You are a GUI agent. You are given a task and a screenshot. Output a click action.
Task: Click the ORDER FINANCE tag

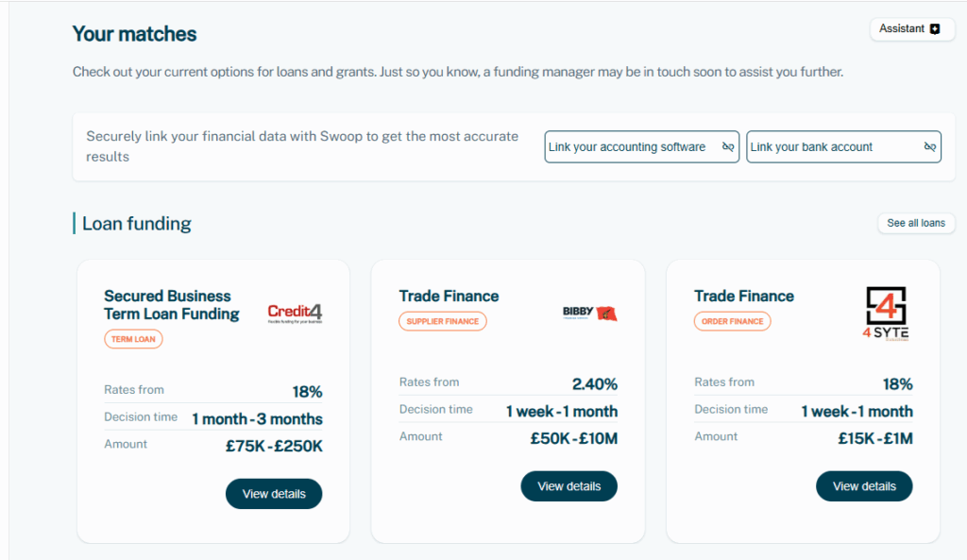(x=732, y=321)
